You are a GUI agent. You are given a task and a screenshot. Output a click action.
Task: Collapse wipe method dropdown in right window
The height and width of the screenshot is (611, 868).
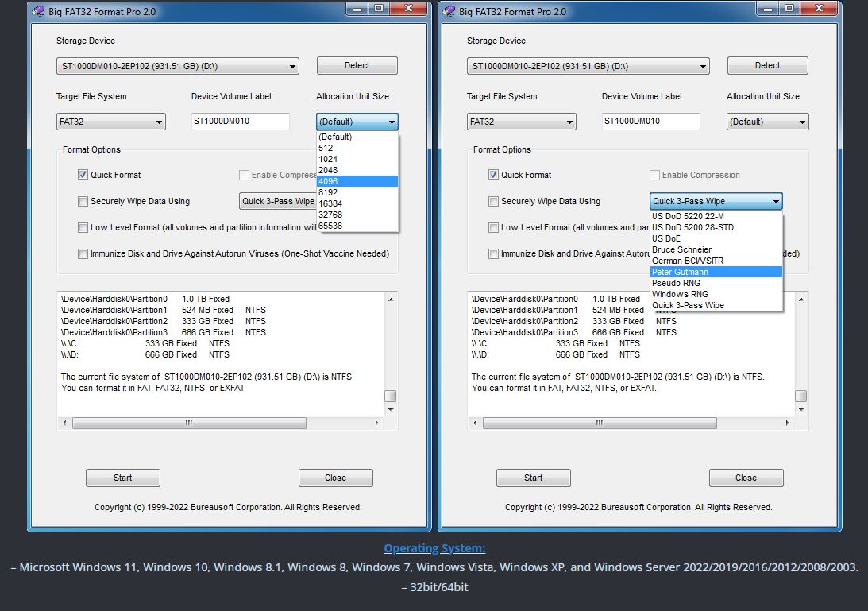(716, 201)
